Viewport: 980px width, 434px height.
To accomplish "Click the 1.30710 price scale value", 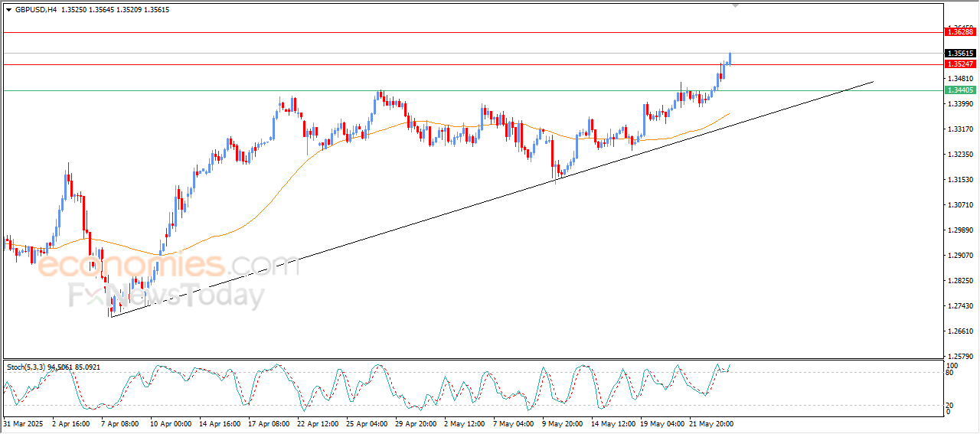I will (x=960, y=204).
